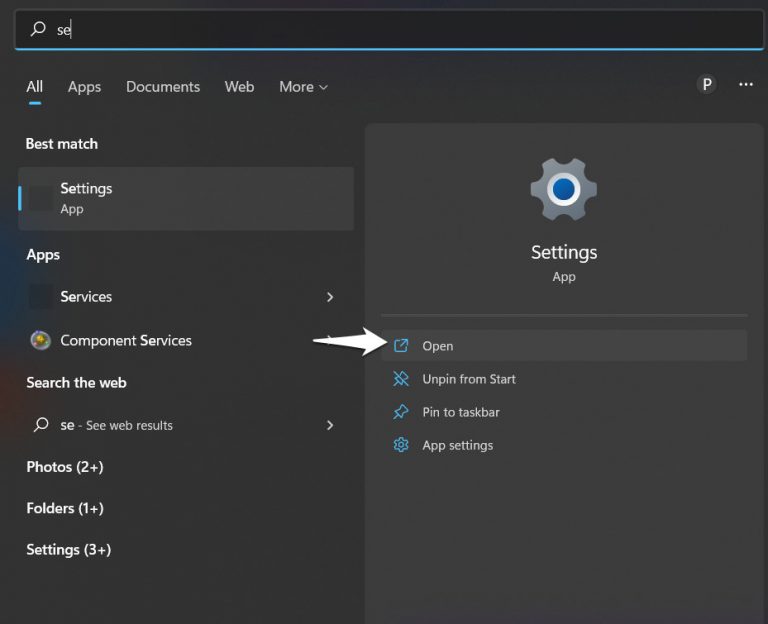This screenshot has width=768, height=624.
Task: Click inside the search text field
Action: pos(400,29)
